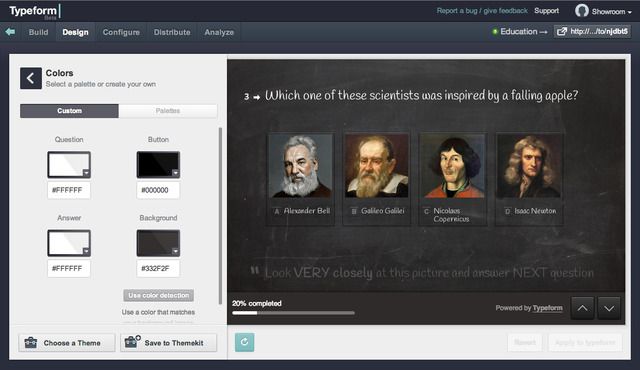Screen dimensions: 640x370
Task: Click the Showroom user avatar
Action: click(x=582, y=11)
